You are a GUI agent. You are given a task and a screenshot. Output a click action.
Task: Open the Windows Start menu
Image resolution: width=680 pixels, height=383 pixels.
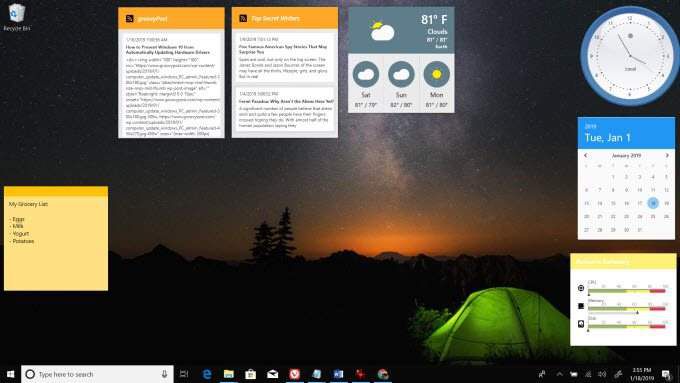tap(10, 374)
